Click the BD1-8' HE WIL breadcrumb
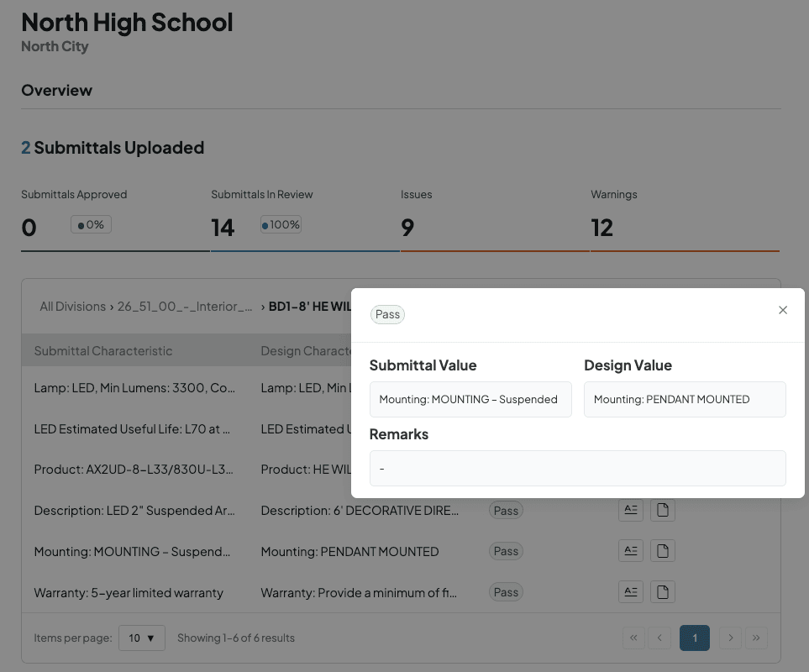The width and height of the screenshot is (809, 672). point(309,307)
